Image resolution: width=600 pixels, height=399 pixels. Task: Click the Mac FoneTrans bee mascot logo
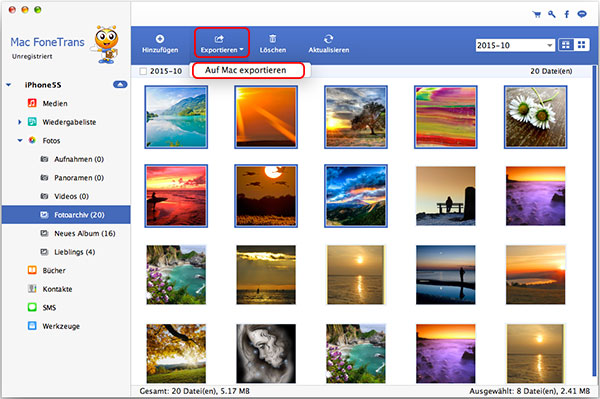[105, 44]
